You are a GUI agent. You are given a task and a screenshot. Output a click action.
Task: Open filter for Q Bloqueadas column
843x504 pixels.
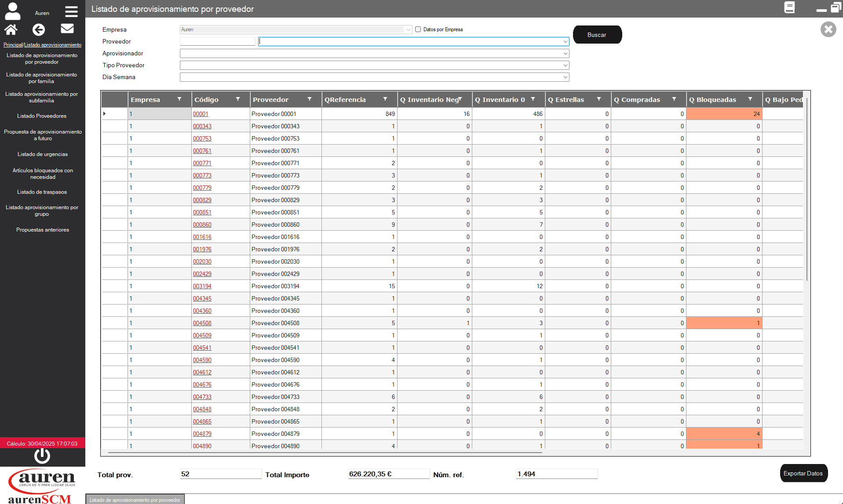coord(750,99)
